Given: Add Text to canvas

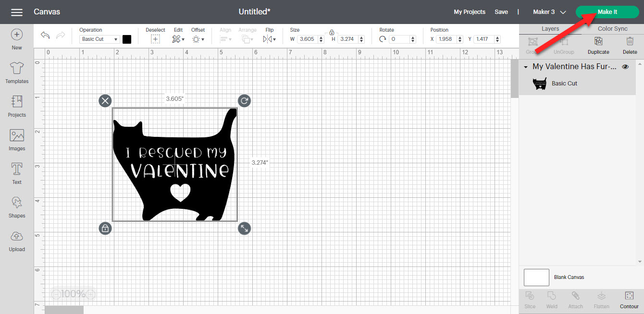Looking at the screenshot, I should coord(17,174).
